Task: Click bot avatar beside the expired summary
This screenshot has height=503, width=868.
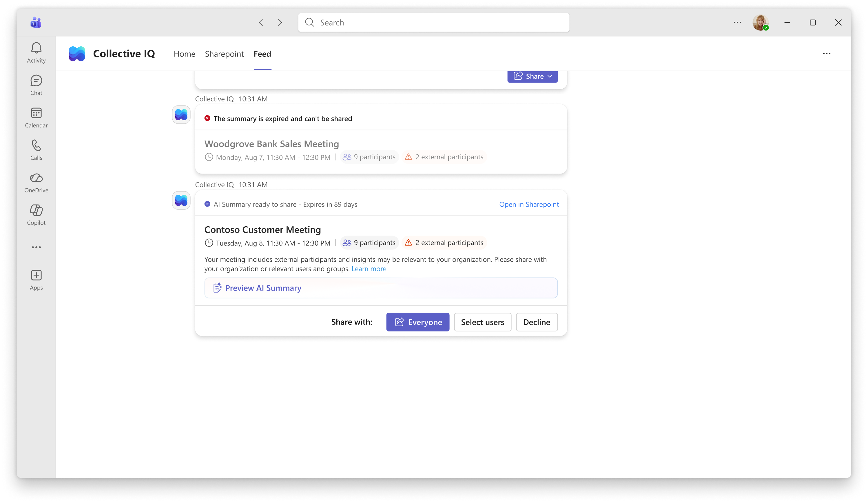Action: pos(181,115)
